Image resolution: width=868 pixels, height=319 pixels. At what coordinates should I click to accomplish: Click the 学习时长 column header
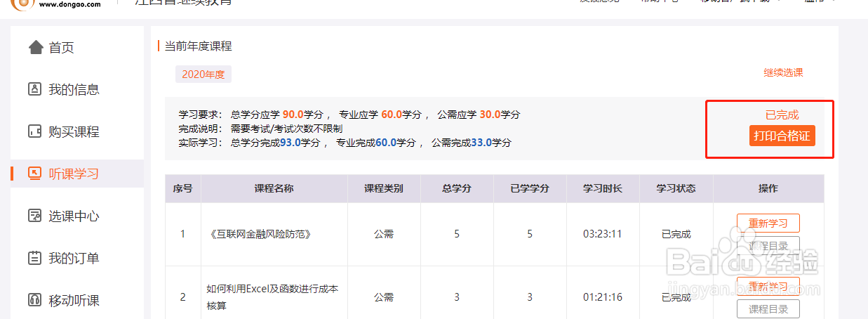603,188
